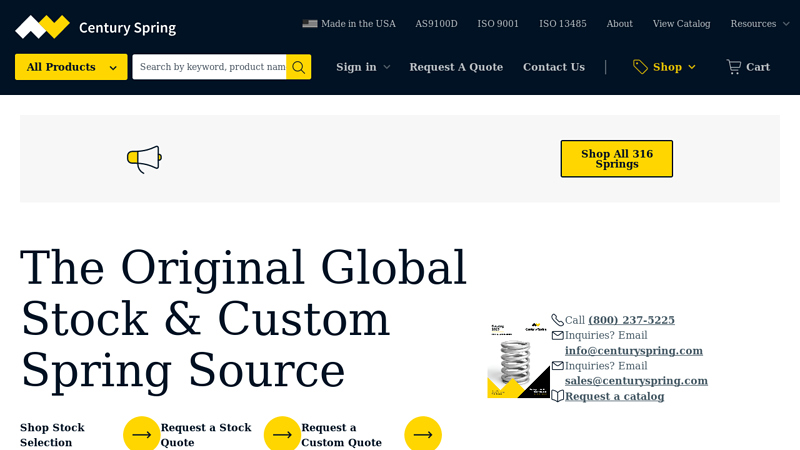Click the phone icon beside Call
This screenshot has width=800, height=450.
(557, 320)
